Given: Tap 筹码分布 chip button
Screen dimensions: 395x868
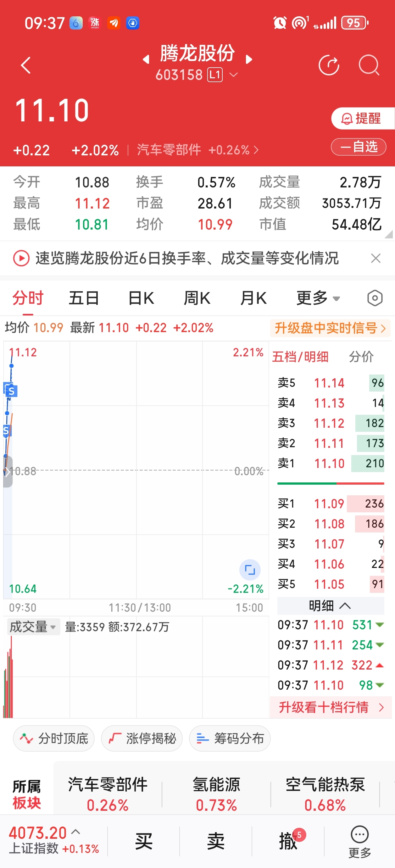Looking at the screenshot, I should point(230,739).
